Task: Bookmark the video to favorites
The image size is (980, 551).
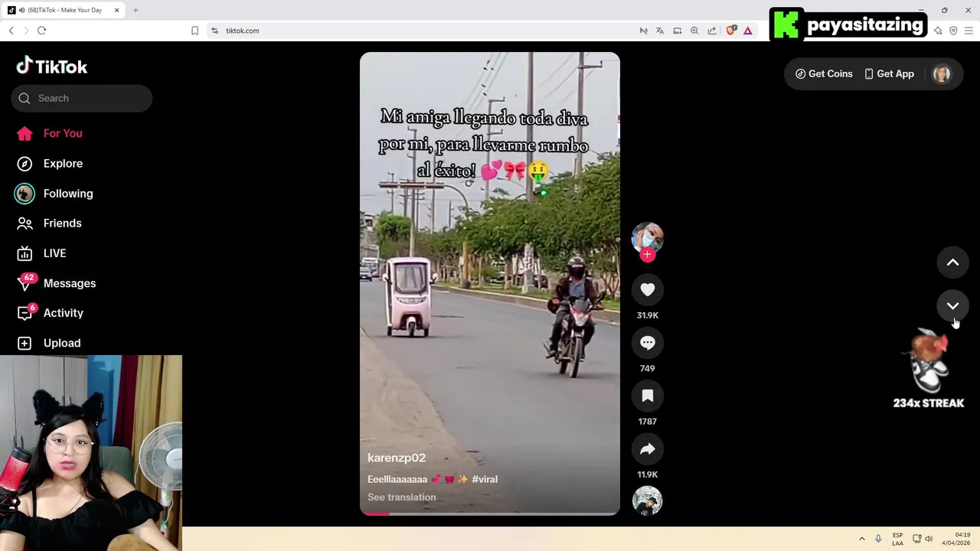Action: 647,396
